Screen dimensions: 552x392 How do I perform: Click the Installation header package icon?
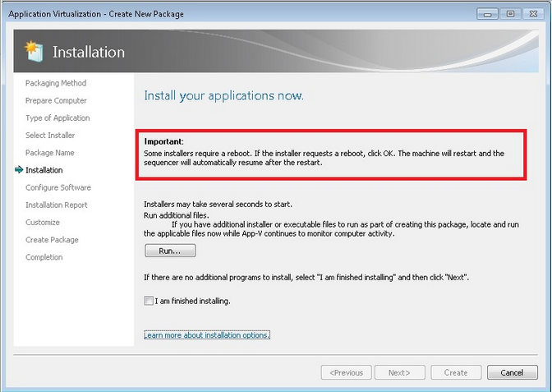[31, 51]
